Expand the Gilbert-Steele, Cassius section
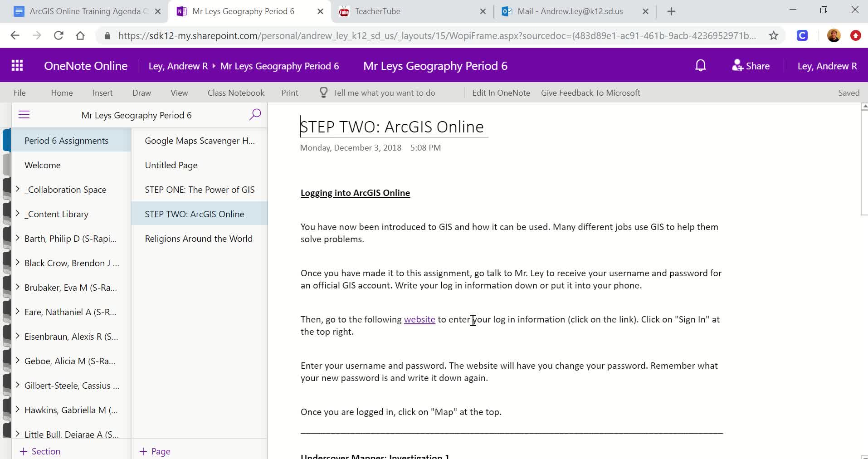Screen dimensions: 868x459 click(17, 385)
